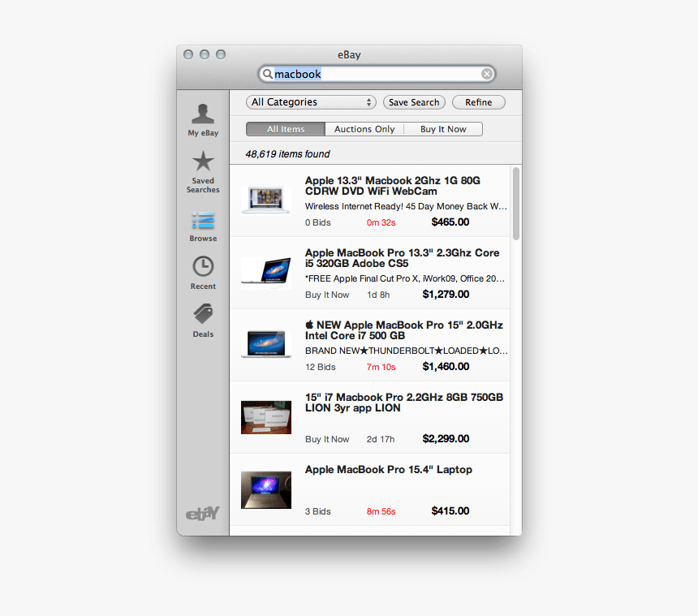This screenshot has width=698, height=616.
Task: Open the Deals tag icon
Action: tap(203, 314)
